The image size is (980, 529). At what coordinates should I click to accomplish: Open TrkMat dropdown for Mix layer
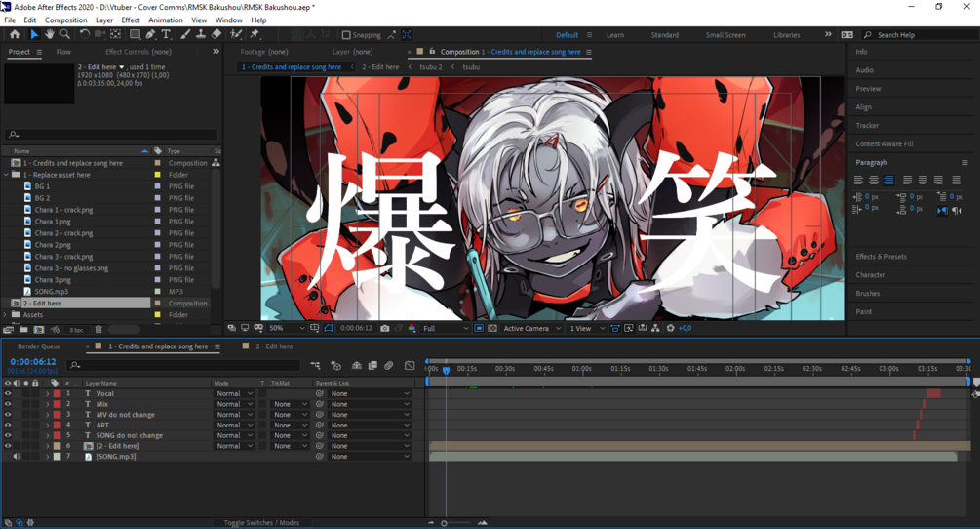(x=290, y=405)
